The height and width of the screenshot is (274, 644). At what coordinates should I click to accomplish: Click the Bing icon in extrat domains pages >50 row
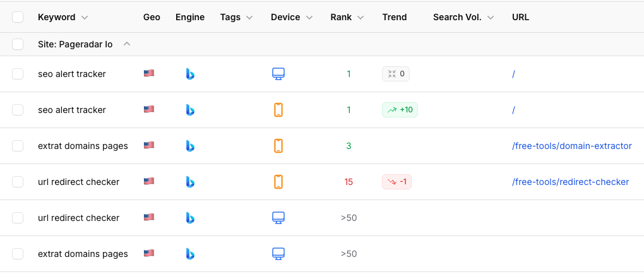190,254
